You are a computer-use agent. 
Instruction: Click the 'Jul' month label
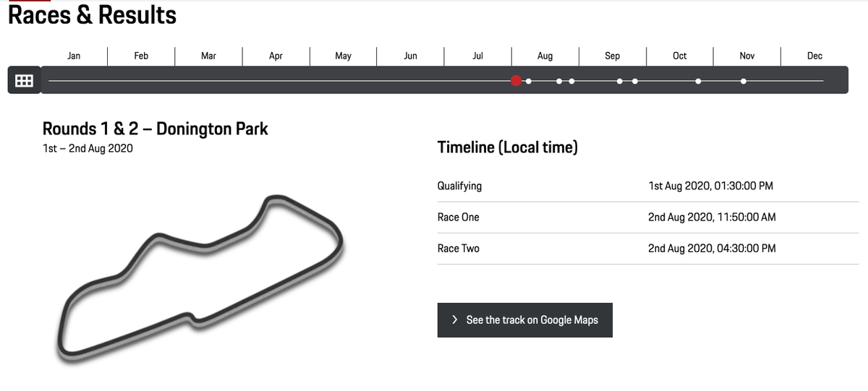pyautogui.click(x=477, y=56)
